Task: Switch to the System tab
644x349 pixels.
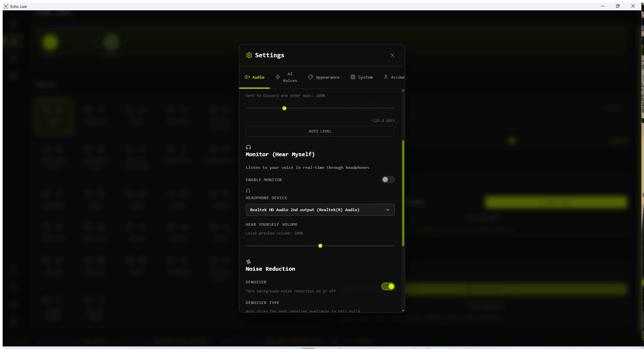Action: coord(362,77)
